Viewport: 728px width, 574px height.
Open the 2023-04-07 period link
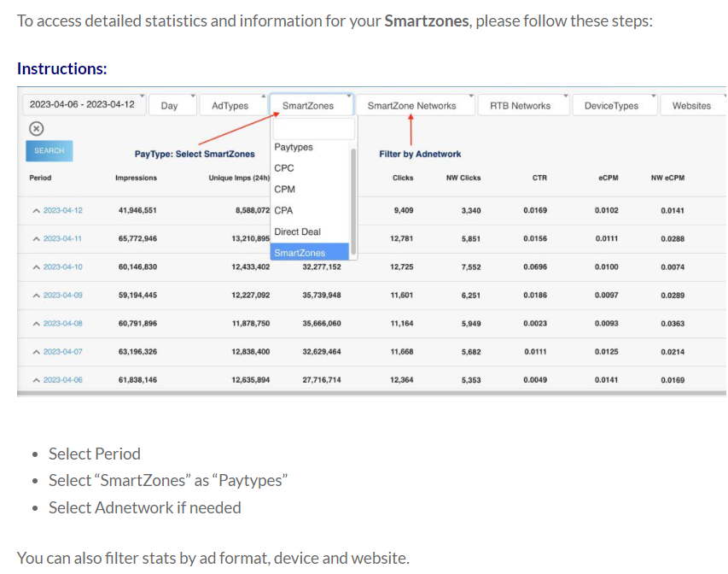62,352
